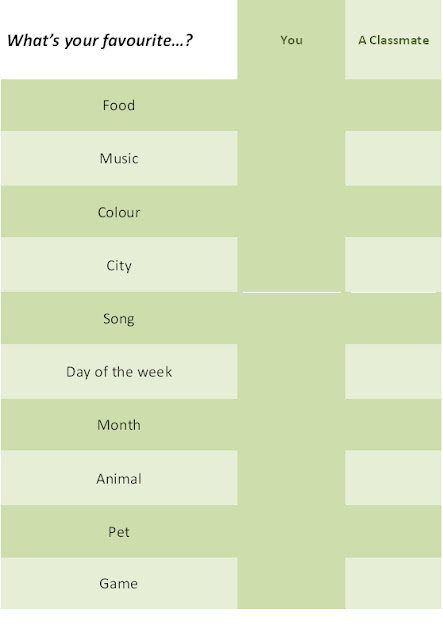443x640 pixels.
Task: Click the "Day of the week" label
Action: point(119,372)
